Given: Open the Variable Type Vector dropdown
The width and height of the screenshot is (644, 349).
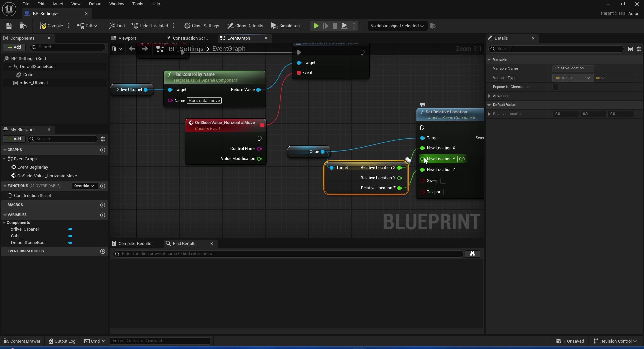Looking at the screenshot, I should (573, 78).
